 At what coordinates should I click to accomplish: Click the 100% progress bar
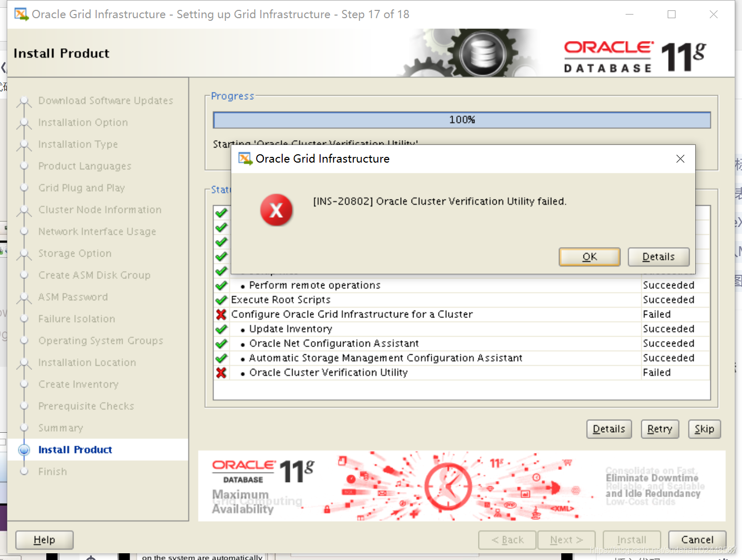(x=461, y=119)
